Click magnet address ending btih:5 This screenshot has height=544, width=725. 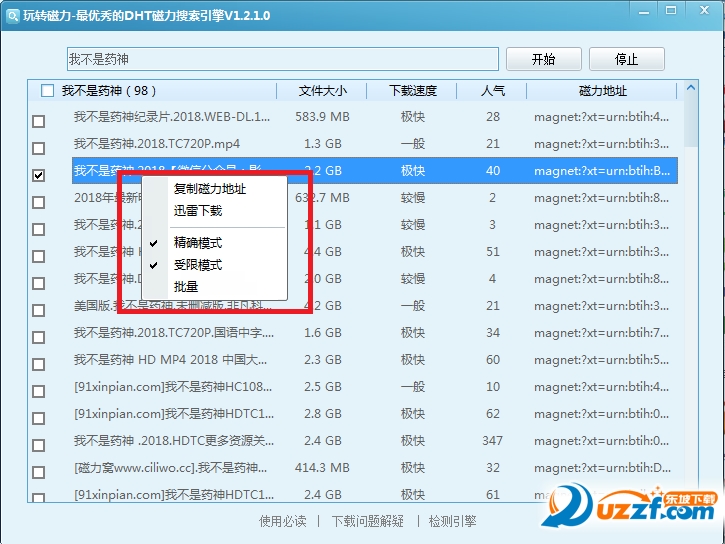click(601, 360)
